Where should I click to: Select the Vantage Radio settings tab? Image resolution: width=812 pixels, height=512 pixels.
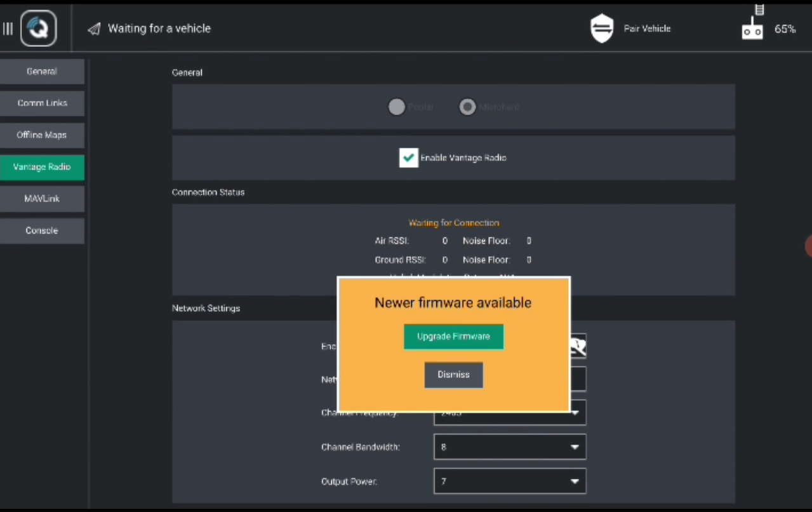[42, 167]
